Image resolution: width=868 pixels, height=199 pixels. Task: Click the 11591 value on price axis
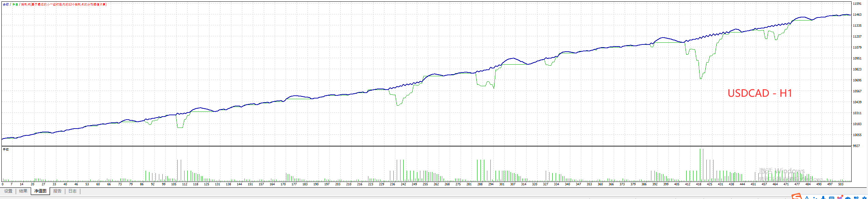click(x=857, y=4)
